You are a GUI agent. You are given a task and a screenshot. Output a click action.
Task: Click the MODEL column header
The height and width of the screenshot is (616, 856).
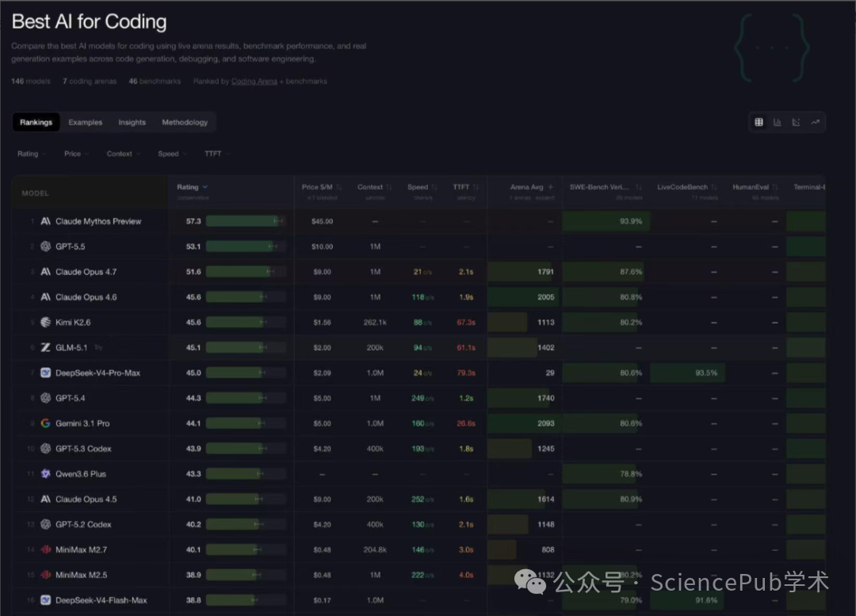pos(35,193)
